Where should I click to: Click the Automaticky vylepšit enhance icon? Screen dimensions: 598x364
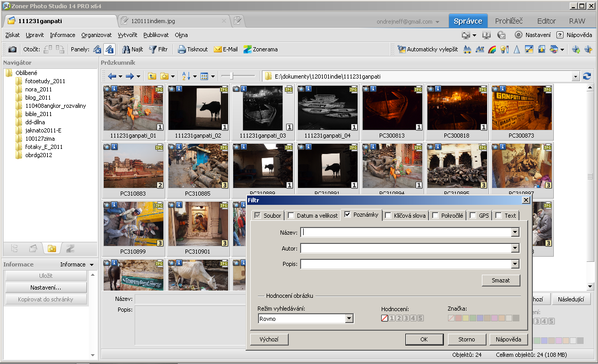tap(402, 49)
